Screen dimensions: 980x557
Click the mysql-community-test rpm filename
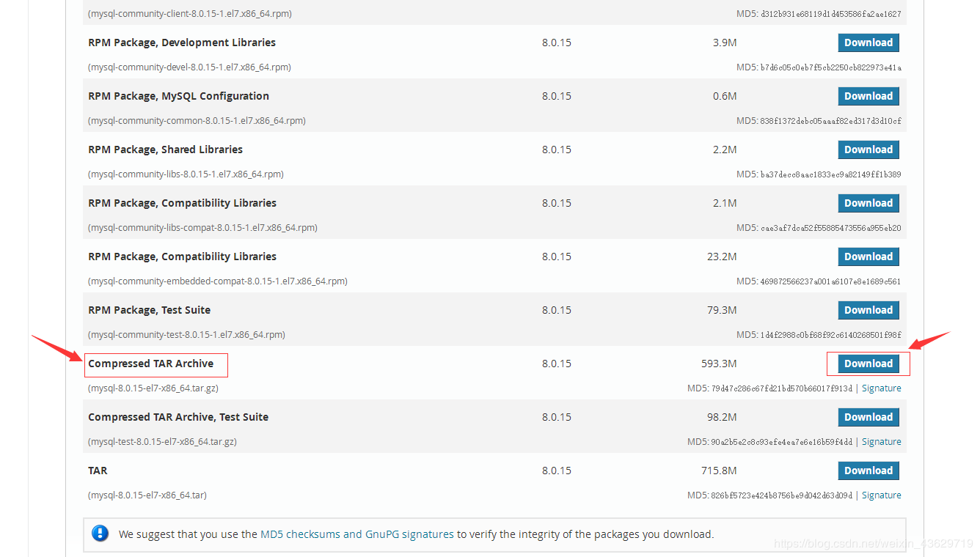click(x=186, y=335)
